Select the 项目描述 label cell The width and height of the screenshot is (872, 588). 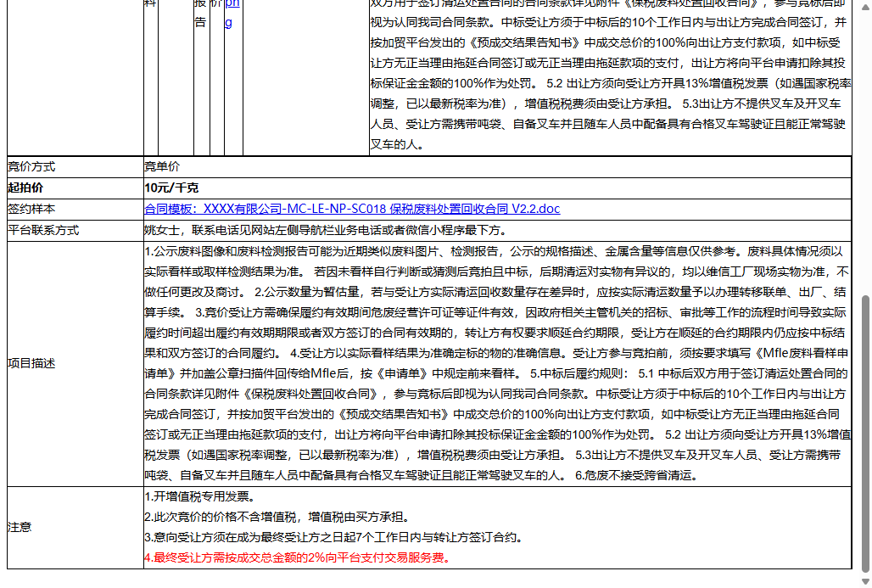(75, 364)
